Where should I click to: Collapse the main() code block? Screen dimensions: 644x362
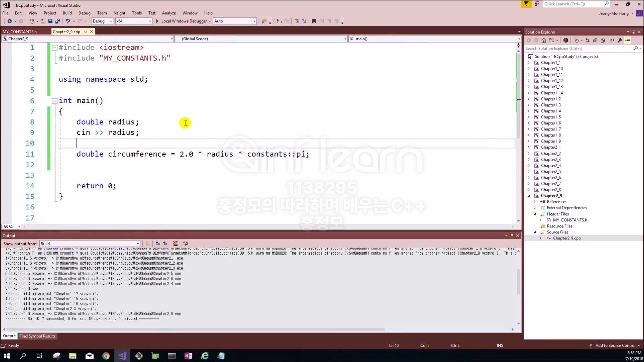(54, 101)
